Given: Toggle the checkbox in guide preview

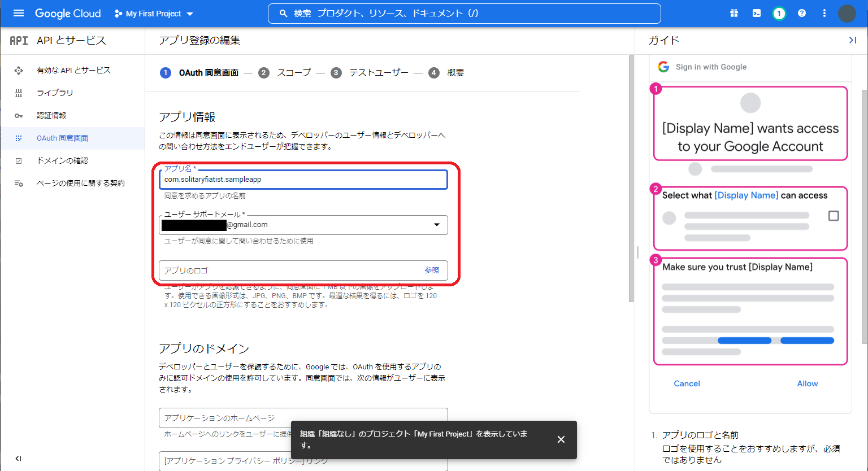Looking at the screenshot, I should pyautogui.click(x=834, y=216).
